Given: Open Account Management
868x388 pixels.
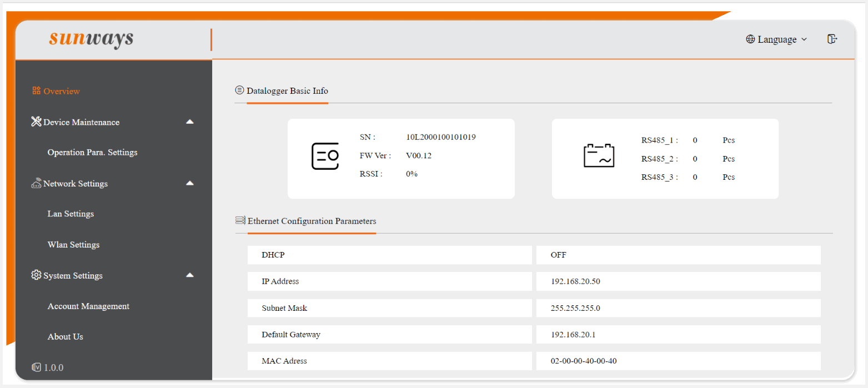Looking at the screenshot, I should (88, 306).
